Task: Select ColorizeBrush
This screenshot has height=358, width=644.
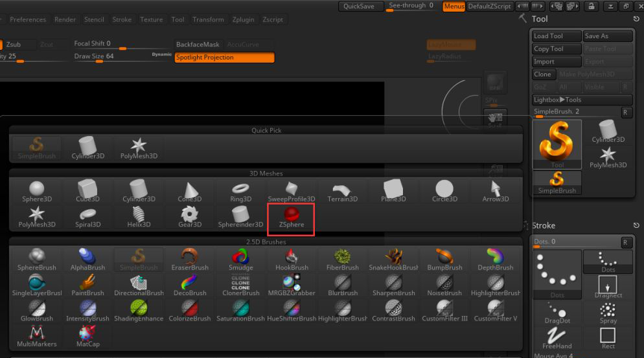Action: (190, 311)
